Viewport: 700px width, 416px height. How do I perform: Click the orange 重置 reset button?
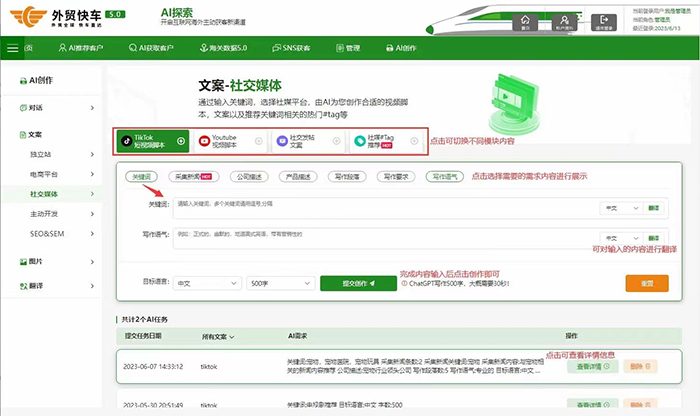pos(647,283)
